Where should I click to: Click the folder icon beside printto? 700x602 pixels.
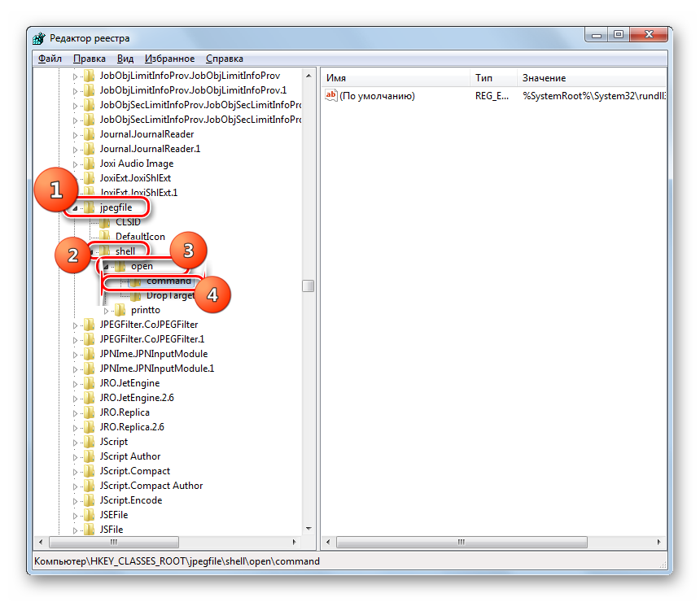tap(120, 310)
